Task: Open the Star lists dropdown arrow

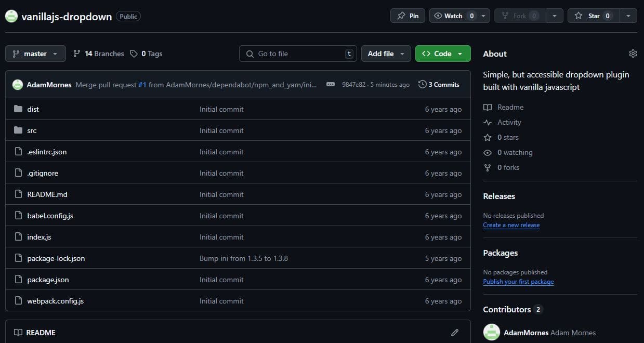Action: click(628, 16)
